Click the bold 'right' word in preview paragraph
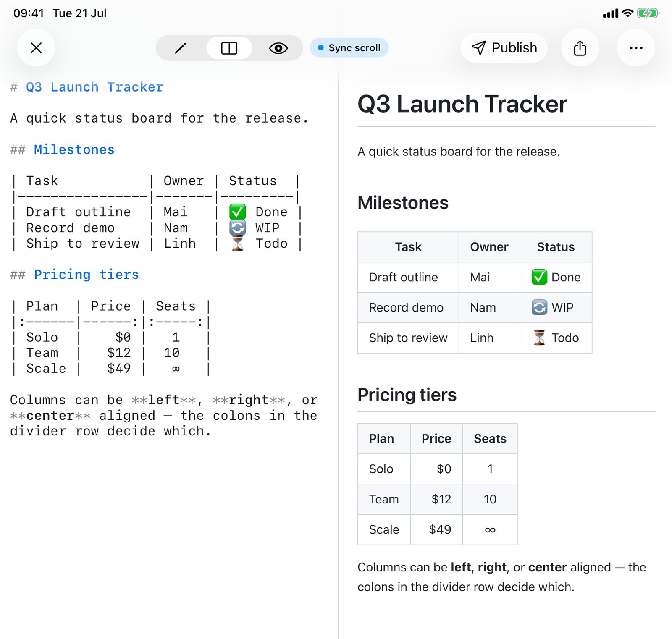The image size is (672, 639). 492,567
